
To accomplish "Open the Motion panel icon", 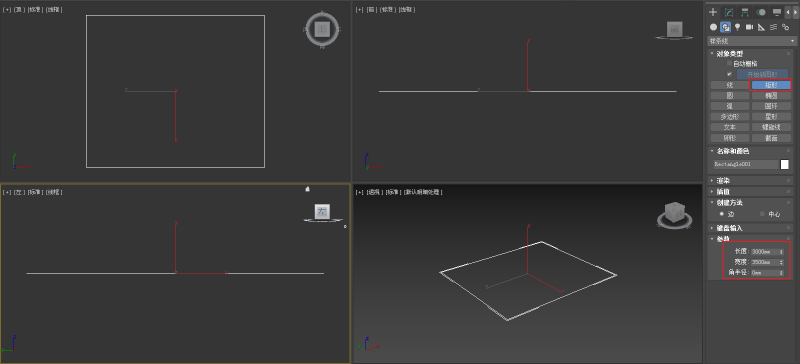I will point(761,12).
